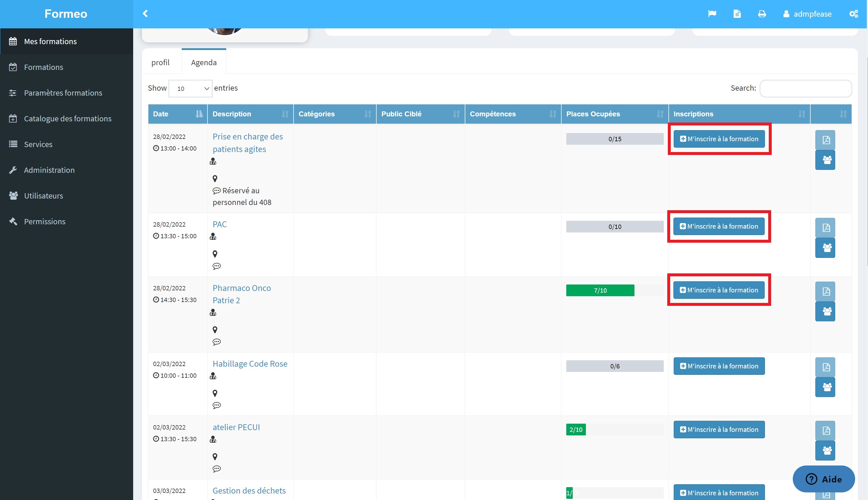This screenshot has height=500, width=868.
Task: Click the 2/10 places progress bar
Action: (576, 430)
